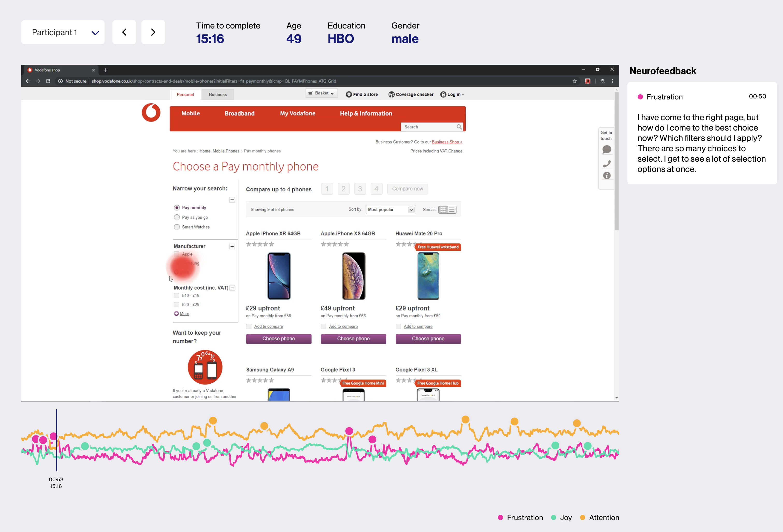Screen dimensions: 783x532
Task: Click the leftmost green Joy marker on timeline
Action: click(85, 446)
